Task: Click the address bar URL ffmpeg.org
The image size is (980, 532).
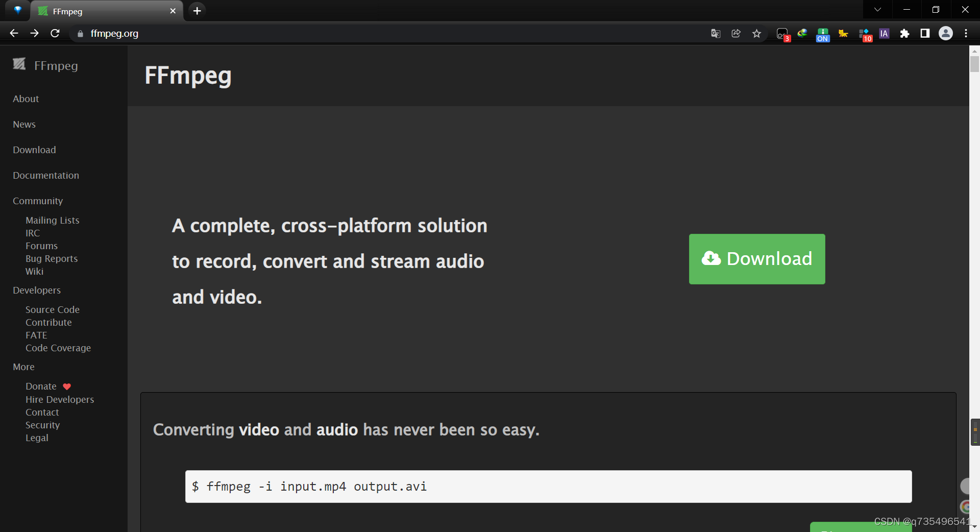Action: click(x=114, y=34)
